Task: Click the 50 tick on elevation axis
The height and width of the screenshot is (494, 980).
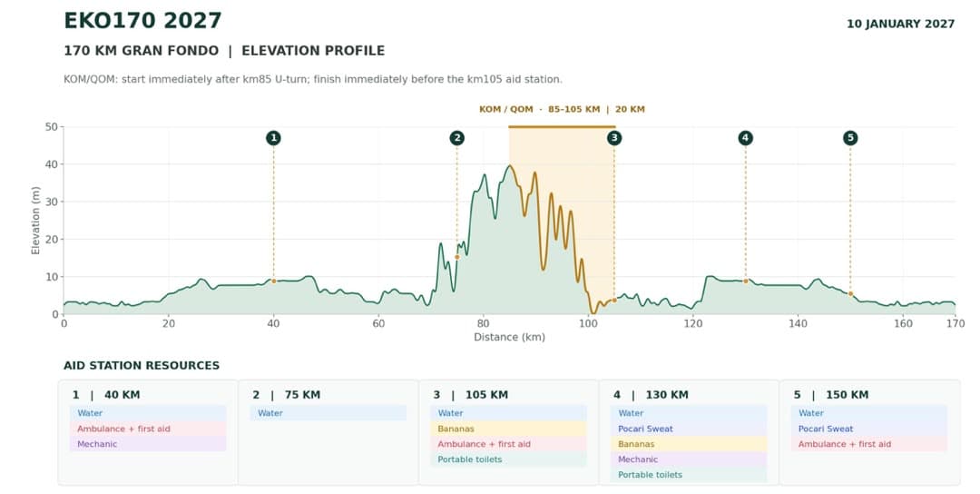Action: click(x=51, y=127)
